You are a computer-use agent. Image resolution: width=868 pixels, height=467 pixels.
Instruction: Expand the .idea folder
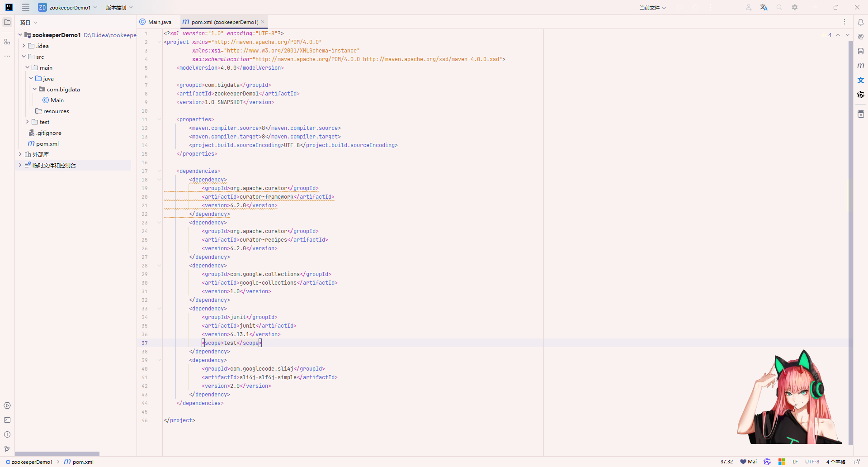tap(24, 46)
